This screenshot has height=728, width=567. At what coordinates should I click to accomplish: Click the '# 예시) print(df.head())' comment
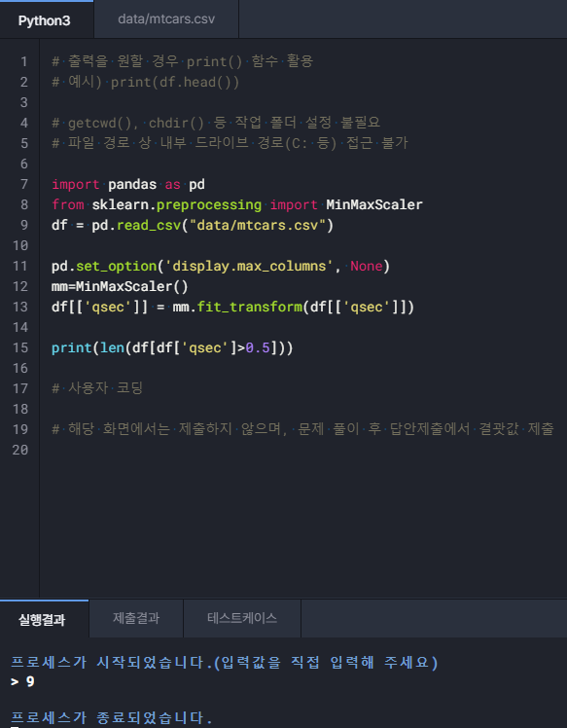[145, 82]
